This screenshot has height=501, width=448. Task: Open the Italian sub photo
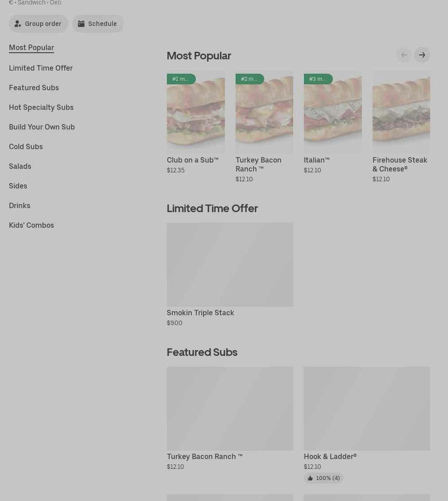pos(333,112)
